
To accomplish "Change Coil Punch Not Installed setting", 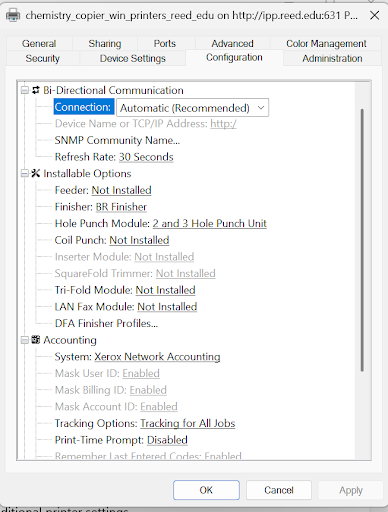I will coord(139,240).
